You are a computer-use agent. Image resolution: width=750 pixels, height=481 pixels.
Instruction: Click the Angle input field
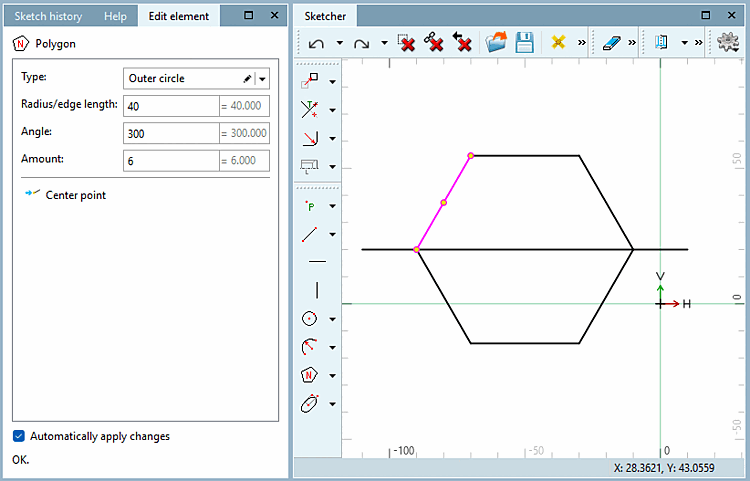[x=171, y=133]
